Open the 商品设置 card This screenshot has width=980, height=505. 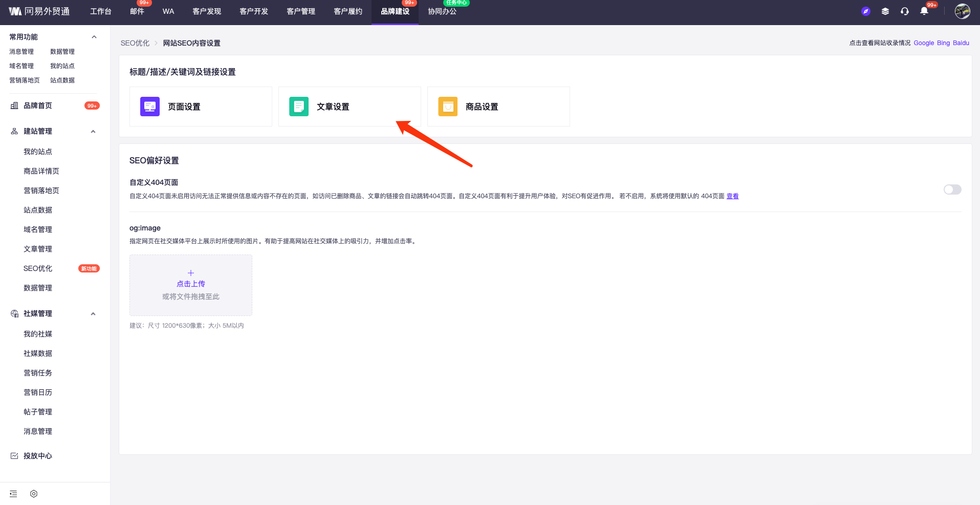click(498, 107)
